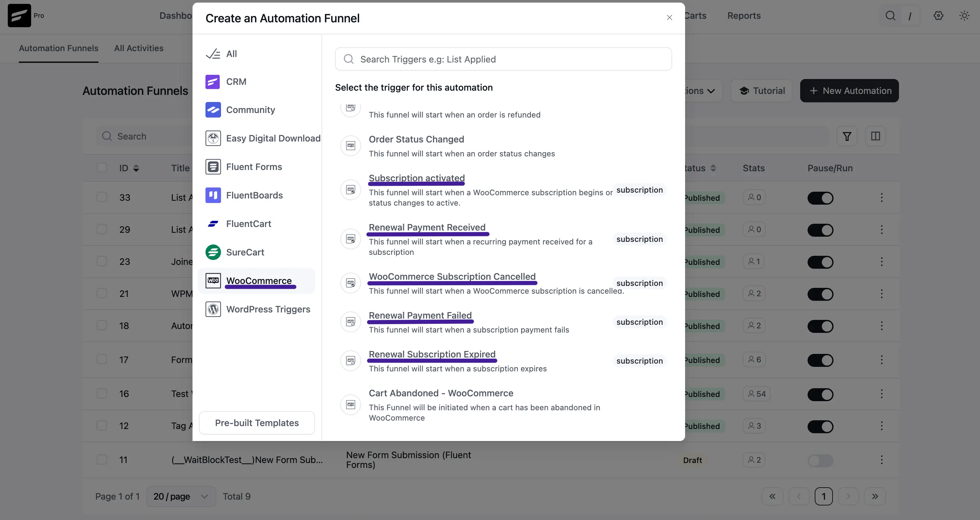The height and width of the screenshot is (520, 980).
Task: Click Pre-built Templates button
Action: 257,423
